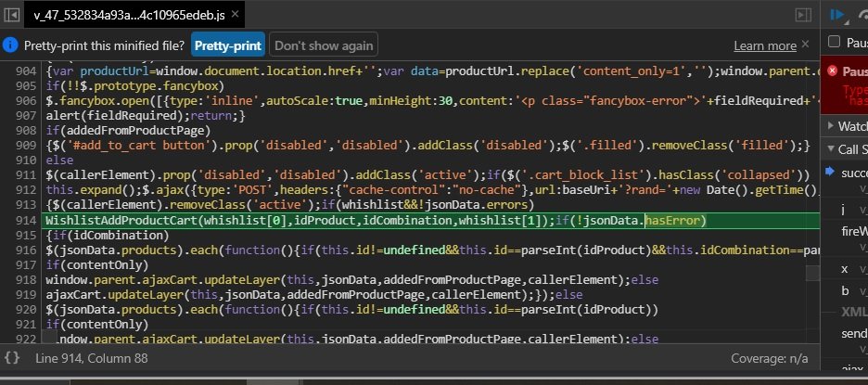Click the 'else' keyword on line 910
Screen dimensions: 868x385
(59, 160)
